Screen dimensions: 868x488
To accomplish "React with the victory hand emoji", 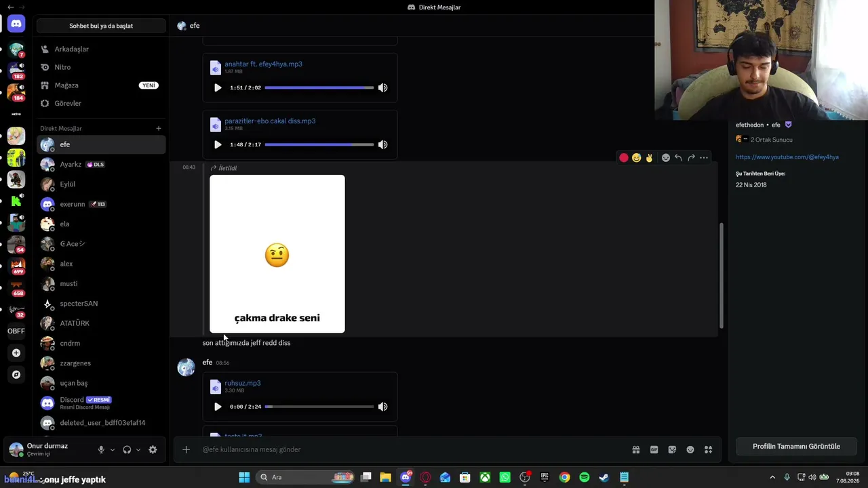I will point(649,158).
